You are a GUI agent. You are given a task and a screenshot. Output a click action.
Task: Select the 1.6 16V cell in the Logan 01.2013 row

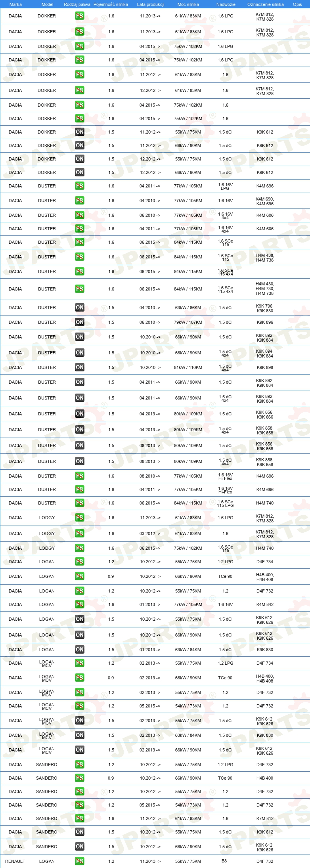click(x=226, y=604)
